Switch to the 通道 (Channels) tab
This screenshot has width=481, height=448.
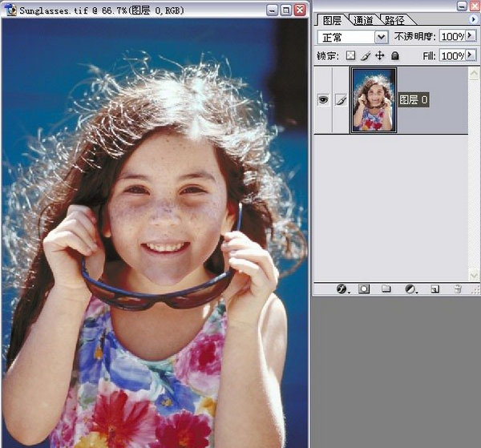click(x=363, y=20)
